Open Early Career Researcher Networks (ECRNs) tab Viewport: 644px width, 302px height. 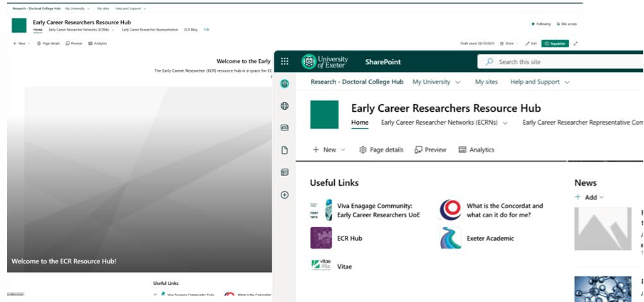[439, 123]
